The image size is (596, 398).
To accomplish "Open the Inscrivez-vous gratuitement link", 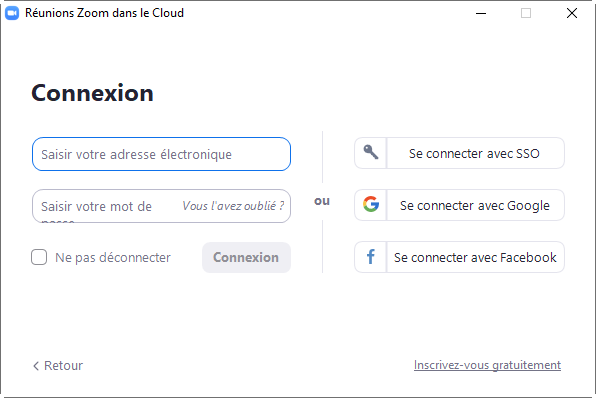I will pos(487,365).
